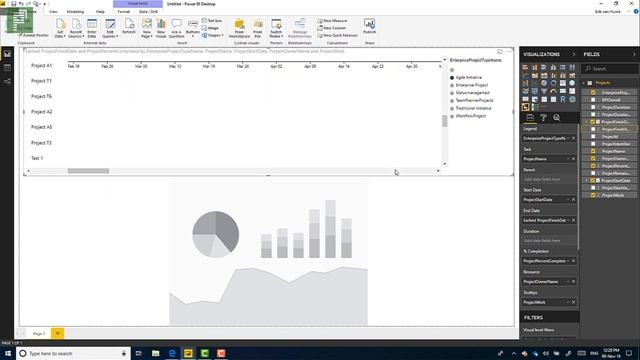This screenshot has height=360, width=640.
Task: Switch to Relationships view in left sidebar
Action: [7, 81]
